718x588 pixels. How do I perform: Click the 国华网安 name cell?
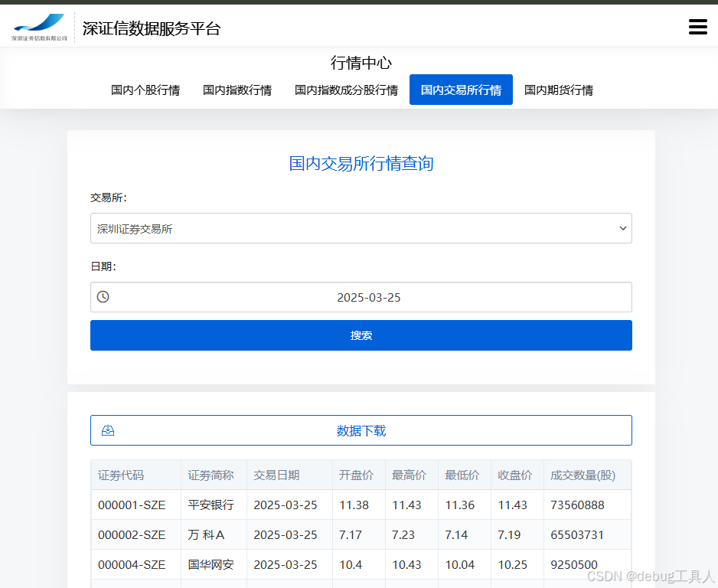(x=214, y=564)
